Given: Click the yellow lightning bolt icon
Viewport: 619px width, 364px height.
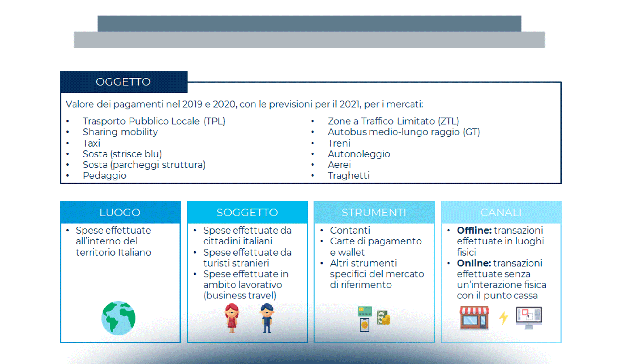Looking at the screenshot, I should pos(503,318).
